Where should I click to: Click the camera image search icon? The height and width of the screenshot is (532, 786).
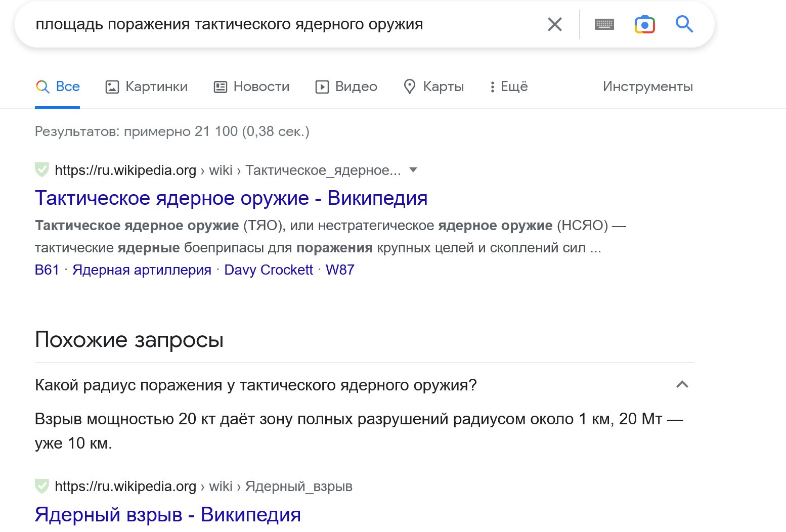(644, 24)
